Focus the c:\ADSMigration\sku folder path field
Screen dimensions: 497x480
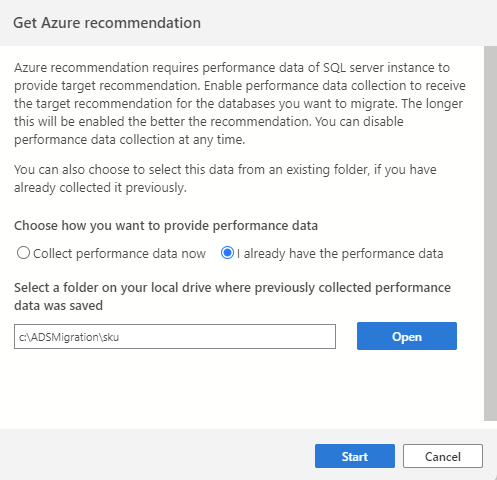(175, 337)
